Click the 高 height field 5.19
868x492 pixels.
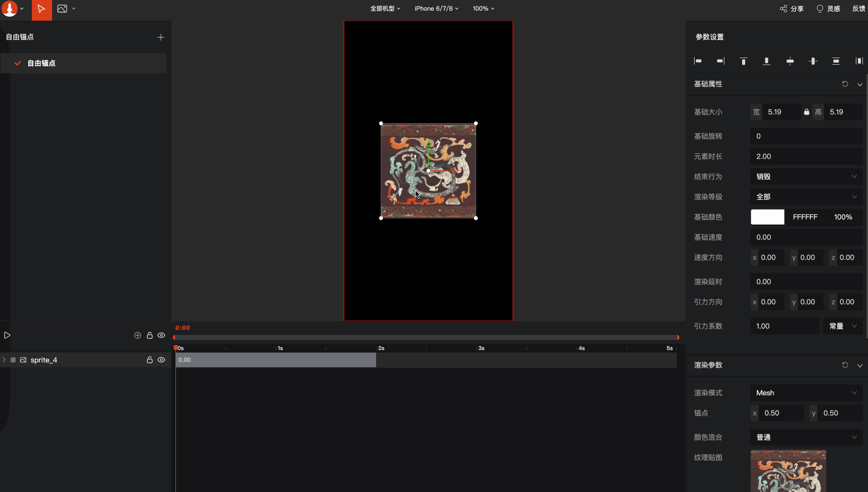pyautogui.click(x=843, y=112)
